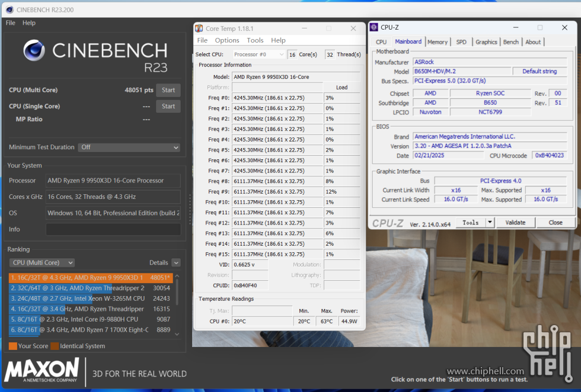Switch to the Mainboard tab in CPU-Z
This screenshot has height=392, width=581.
coord(408,41)
